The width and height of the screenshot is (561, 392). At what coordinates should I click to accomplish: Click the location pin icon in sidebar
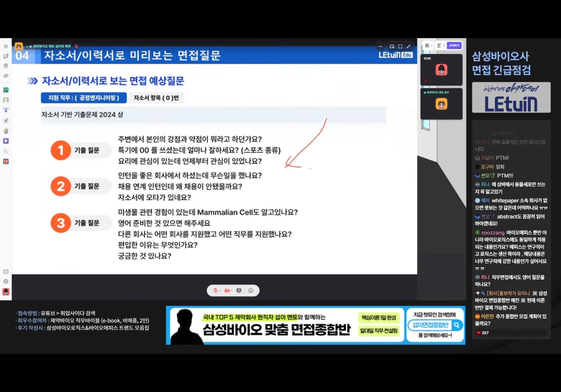[x=6, y=66]
